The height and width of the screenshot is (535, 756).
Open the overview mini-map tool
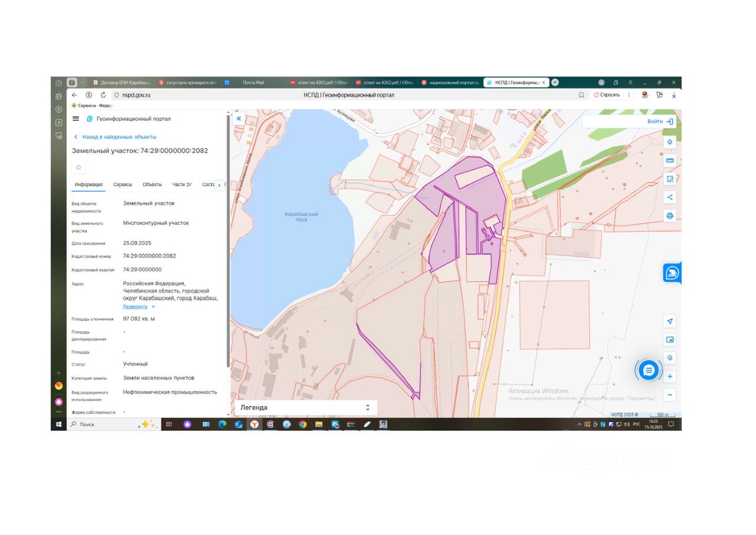click(670, 340)
